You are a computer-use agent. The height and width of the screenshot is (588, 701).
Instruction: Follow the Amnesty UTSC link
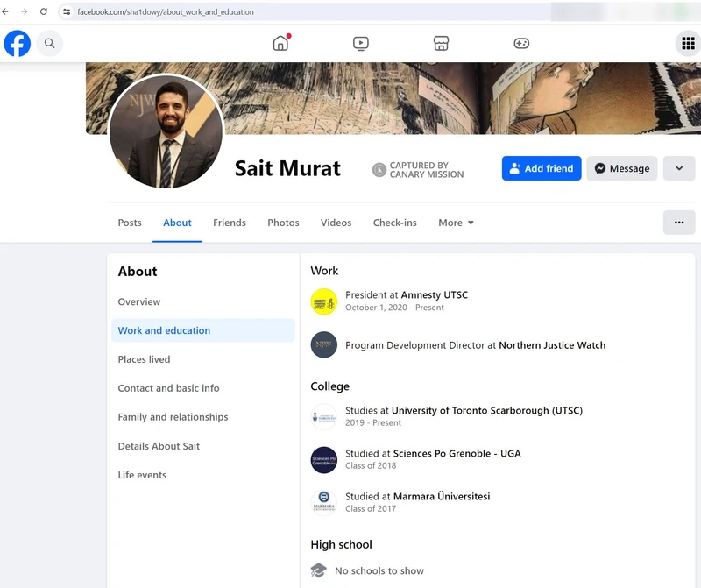pos(434,295)
